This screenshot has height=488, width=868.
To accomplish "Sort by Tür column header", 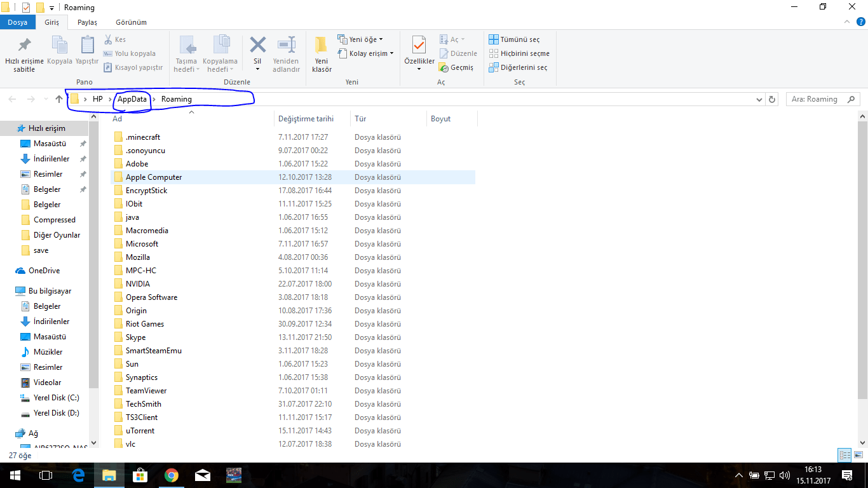I will point(360,119).
